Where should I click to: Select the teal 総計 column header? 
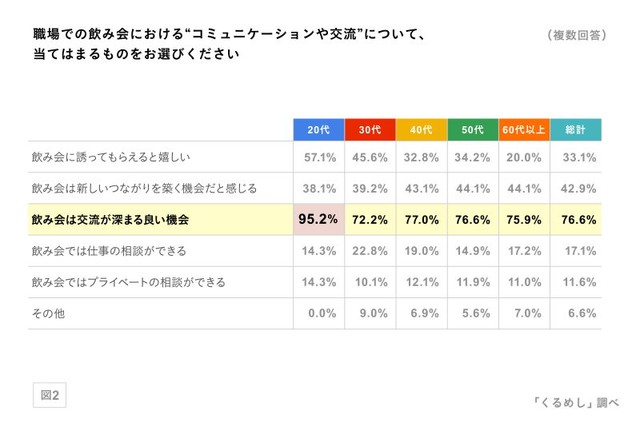point(576,130)
